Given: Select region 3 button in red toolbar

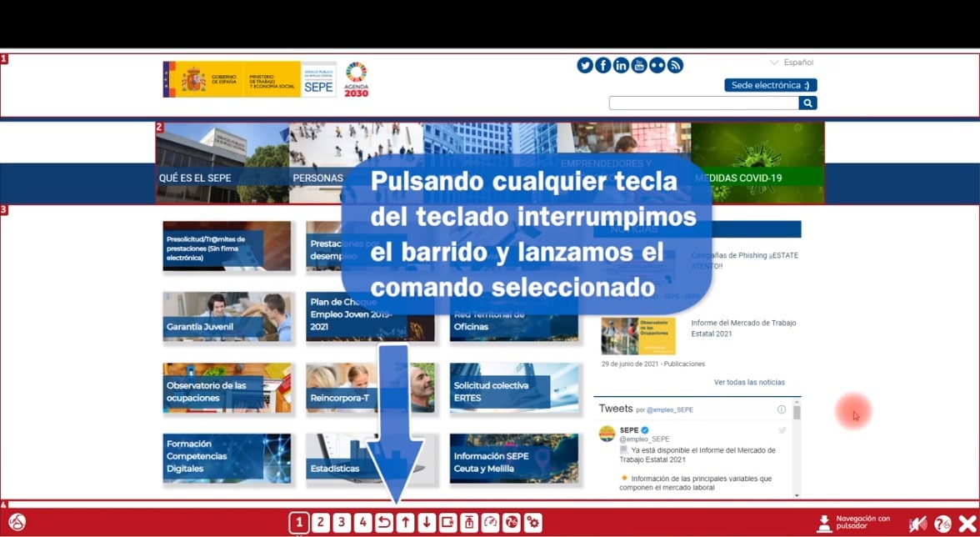Looking at the screenshot, I should (342, 522).
